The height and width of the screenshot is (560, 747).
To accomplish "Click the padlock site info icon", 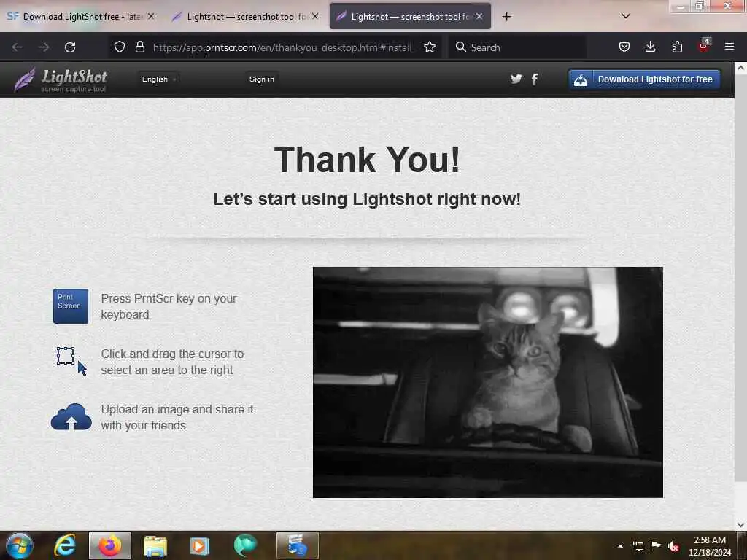I will (139, 47).
